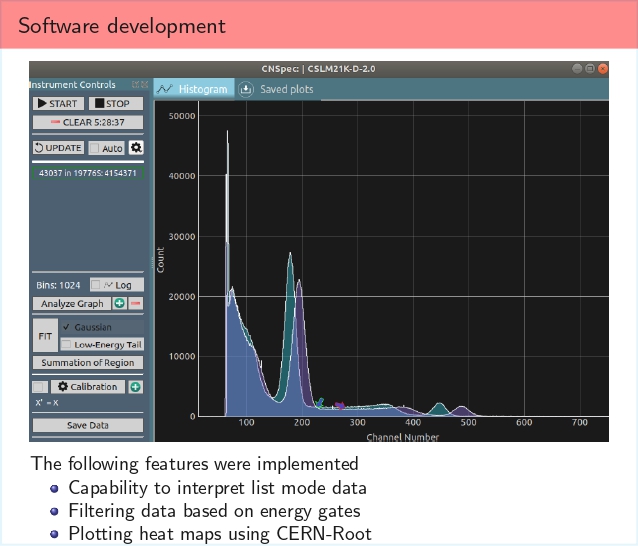Click the Bins: 1024 label
The height and width of the screenshot is (546, 638).
click(x=58, y=285)
